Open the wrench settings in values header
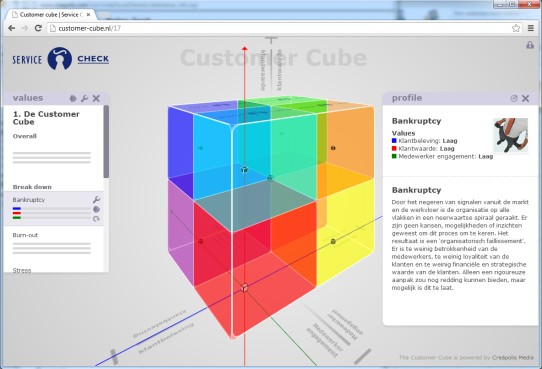Screen dimensions: 542x369 [x=84, y=98]
